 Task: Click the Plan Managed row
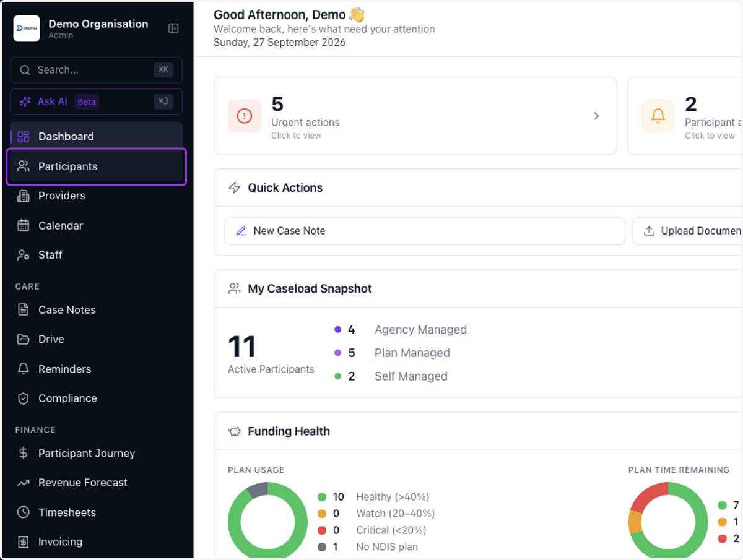tap(392, 353)
